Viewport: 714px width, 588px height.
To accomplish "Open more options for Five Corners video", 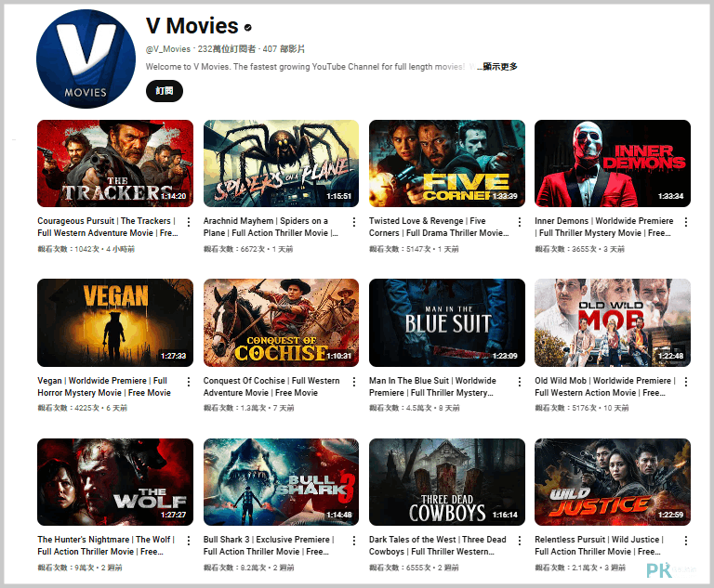I will (519, 222).
